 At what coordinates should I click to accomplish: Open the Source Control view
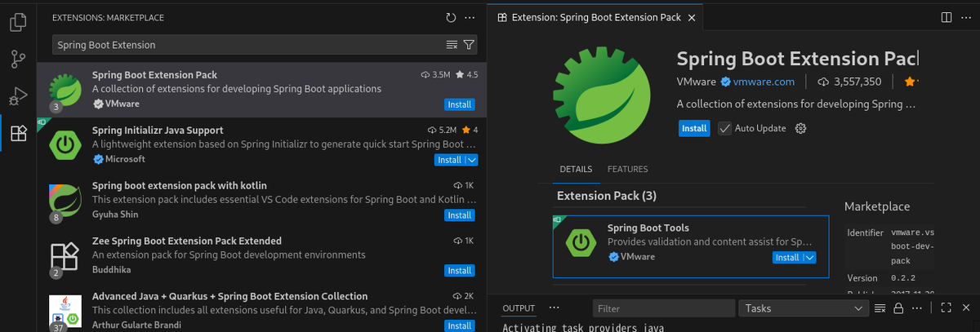18,60
